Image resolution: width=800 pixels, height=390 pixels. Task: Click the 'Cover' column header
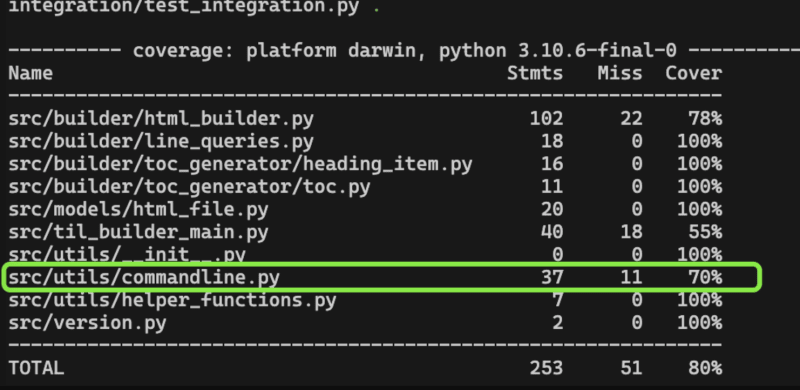point(693,74)
